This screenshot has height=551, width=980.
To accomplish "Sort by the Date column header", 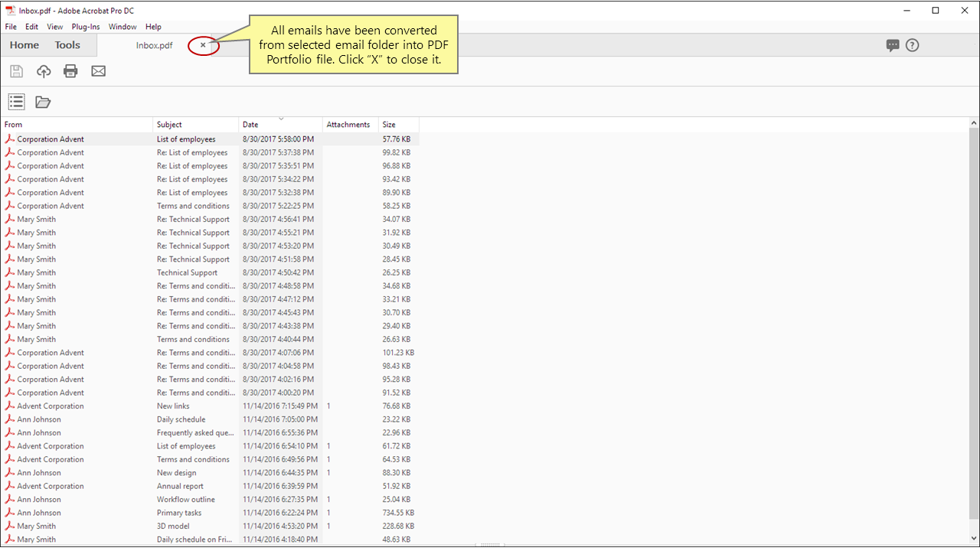I will tap(281, 124).
